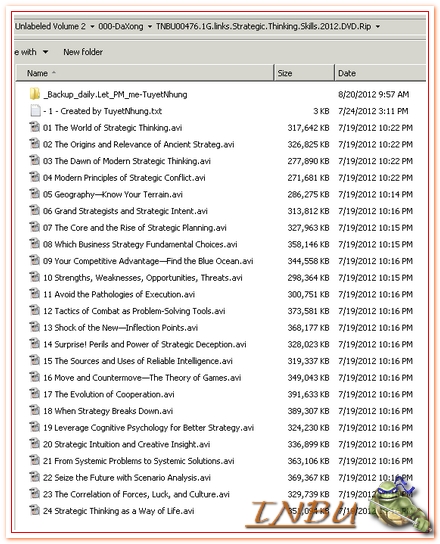Select the video icon for 21 From Systemic Problems
The width and height of the screenshot is (440, 544).
pos(35,460)
